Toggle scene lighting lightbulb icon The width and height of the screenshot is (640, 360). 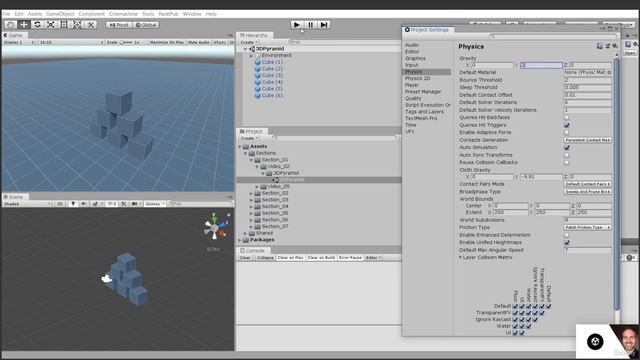pos(73,204)
